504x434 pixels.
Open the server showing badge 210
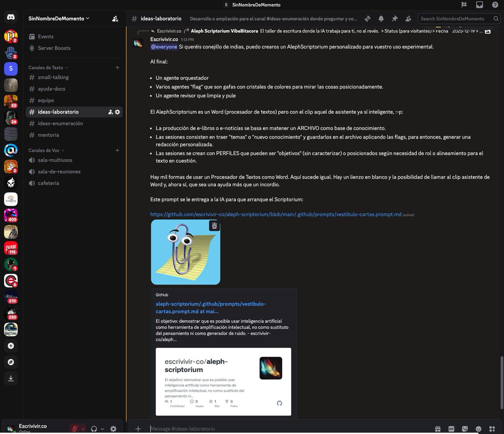click(x=10, y=297)
